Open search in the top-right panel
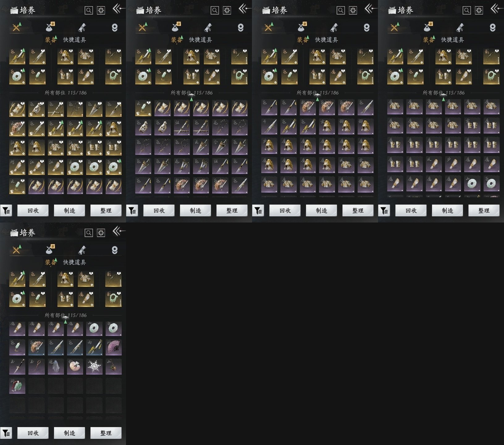Viewport: 504px width, 445px height. click(467, 11)
